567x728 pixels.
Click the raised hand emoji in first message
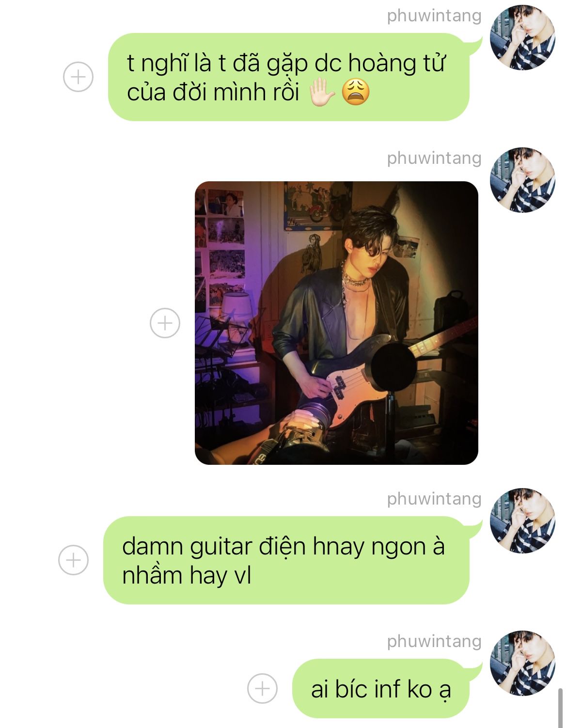(x=321, y=93)
